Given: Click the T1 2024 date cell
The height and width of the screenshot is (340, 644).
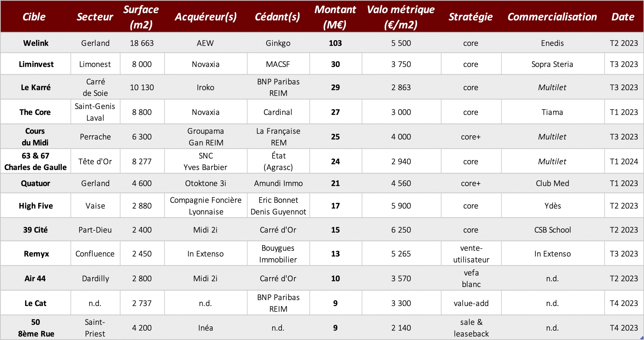Looking at the screenshot, I should click(624, 162).
